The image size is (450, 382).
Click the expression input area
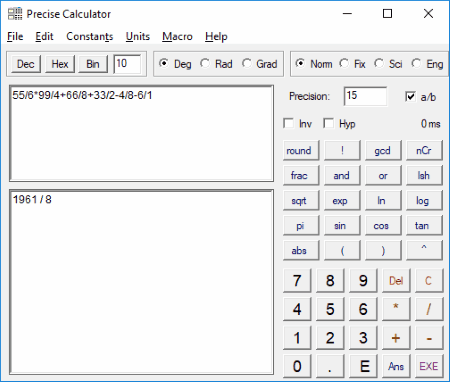[x=142, y=133]
